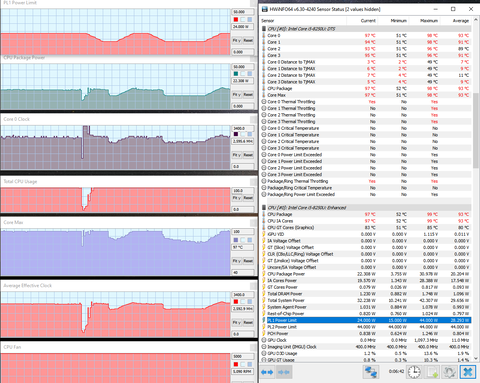Click the expand sensor columns arrows icon
The height and width of the screenshot is (383, 480).
tap(268, 372)
